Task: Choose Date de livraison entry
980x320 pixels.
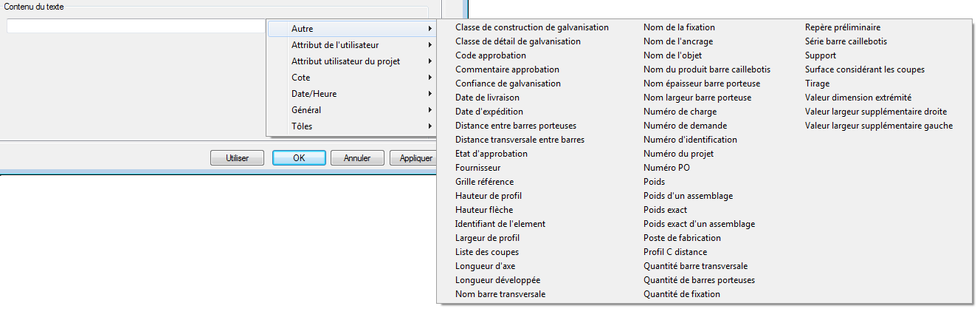Action: click(487, 98)
